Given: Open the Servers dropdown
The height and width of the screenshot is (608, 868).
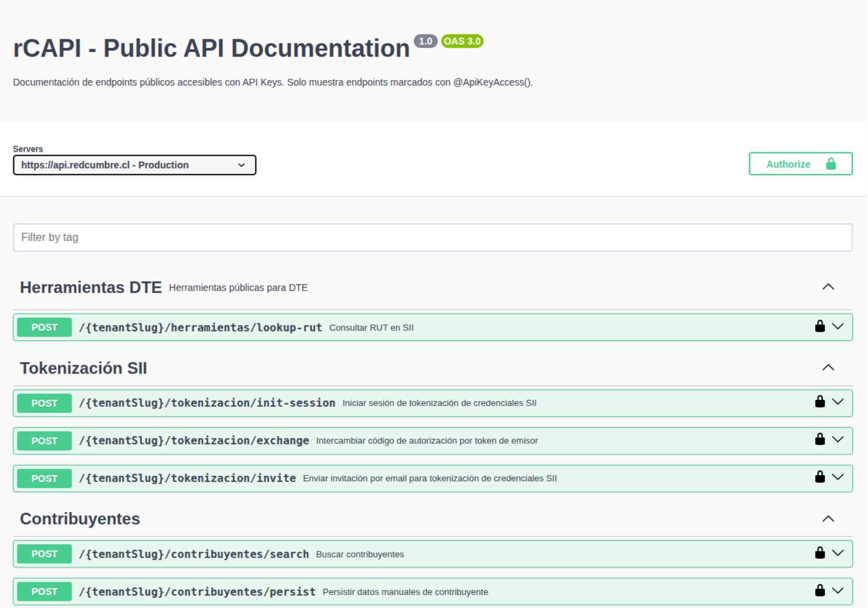Looking at the screenshot, I should tap(135, 165).
